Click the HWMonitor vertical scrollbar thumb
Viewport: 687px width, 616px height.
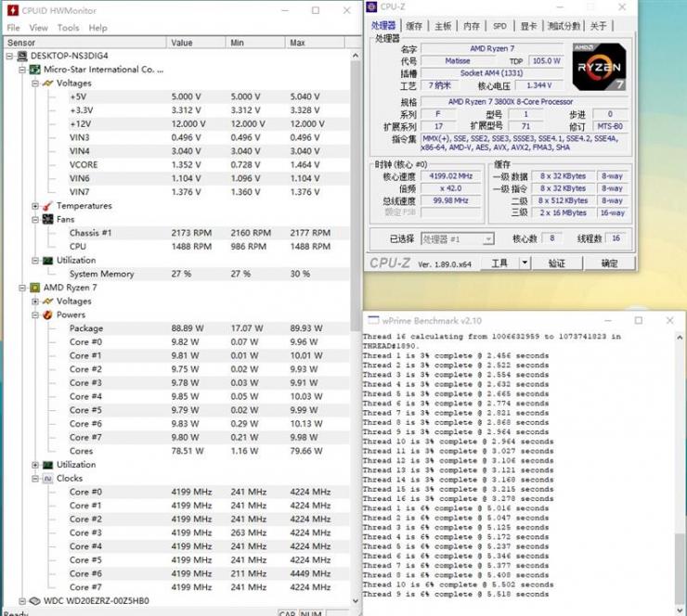click(x=356, y=196)
